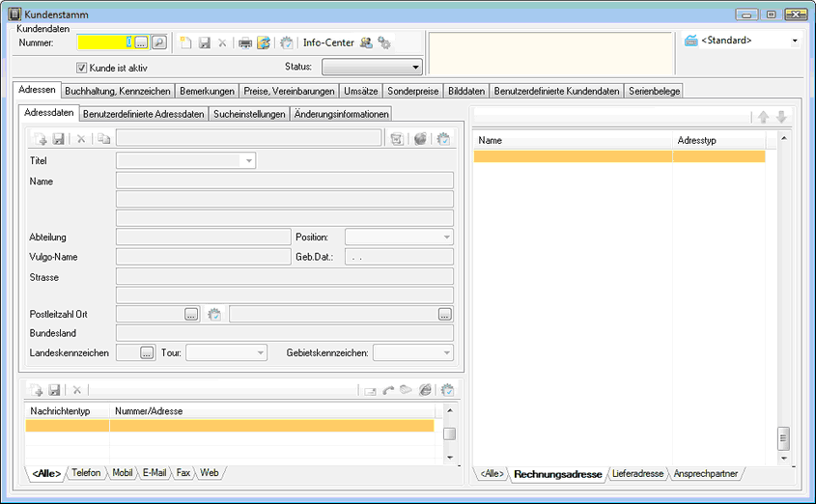Open Änderungsinformationen sub-tab
The height and width of the screenshot is (504, 816).
point(341,114)
